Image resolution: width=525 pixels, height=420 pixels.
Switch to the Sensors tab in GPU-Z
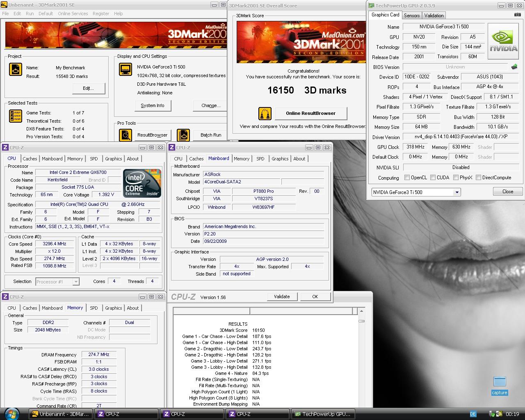(x=412, y=15)
